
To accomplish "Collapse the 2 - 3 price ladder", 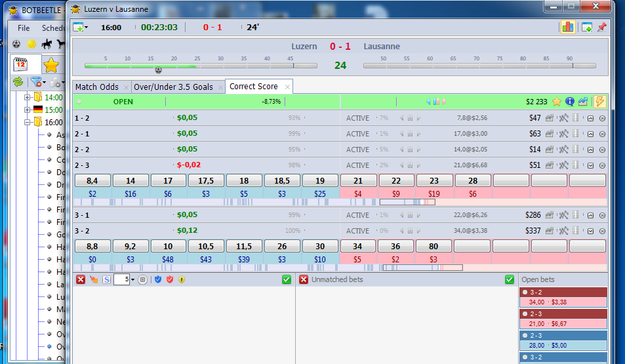I will tap(590, 165).
